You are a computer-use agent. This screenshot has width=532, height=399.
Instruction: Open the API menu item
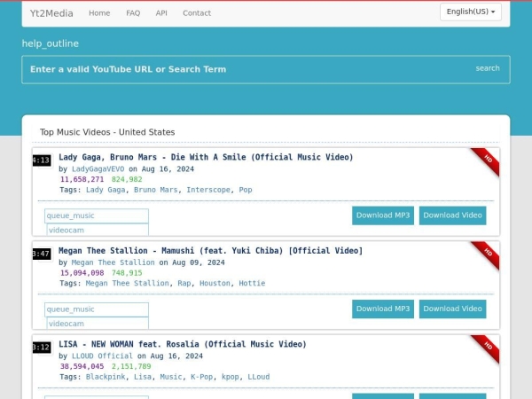click(x=161, y=13)
